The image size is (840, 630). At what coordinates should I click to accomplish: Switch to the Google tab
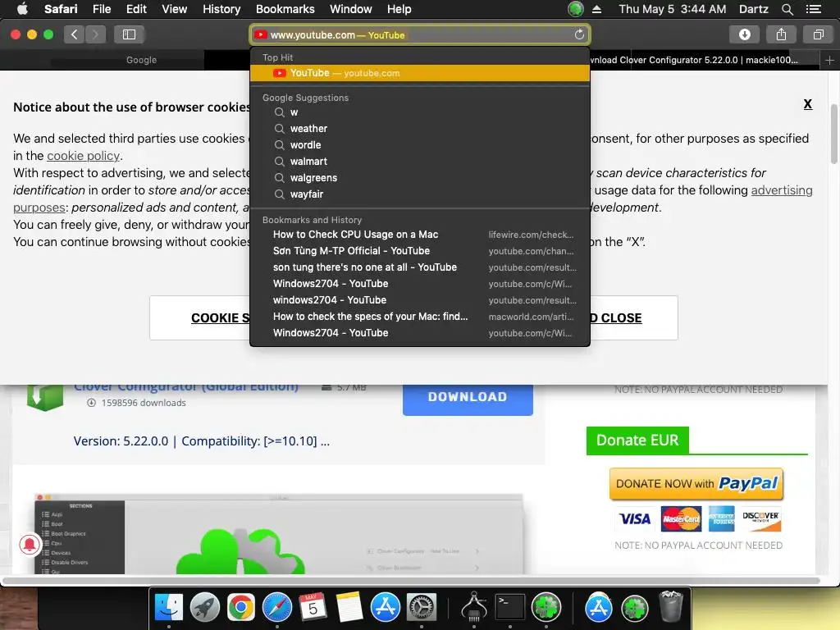[x=141, y=60]
